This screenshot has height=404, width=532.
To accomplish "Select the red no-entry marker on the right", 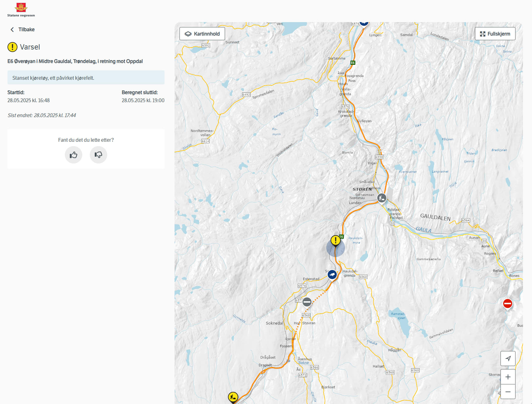I will (507, 303).
